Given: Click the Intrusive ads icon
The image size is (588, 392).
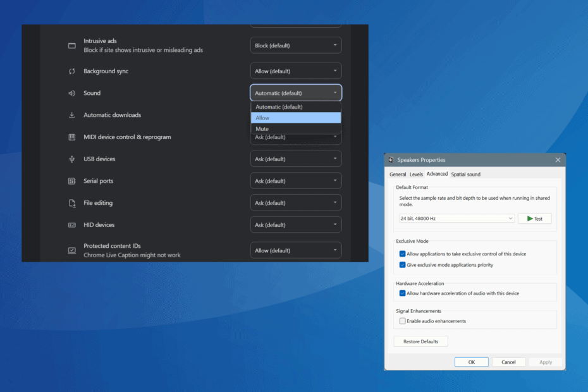Looking at the screenshot, I should pyautogui.click(x=72, y=46).
